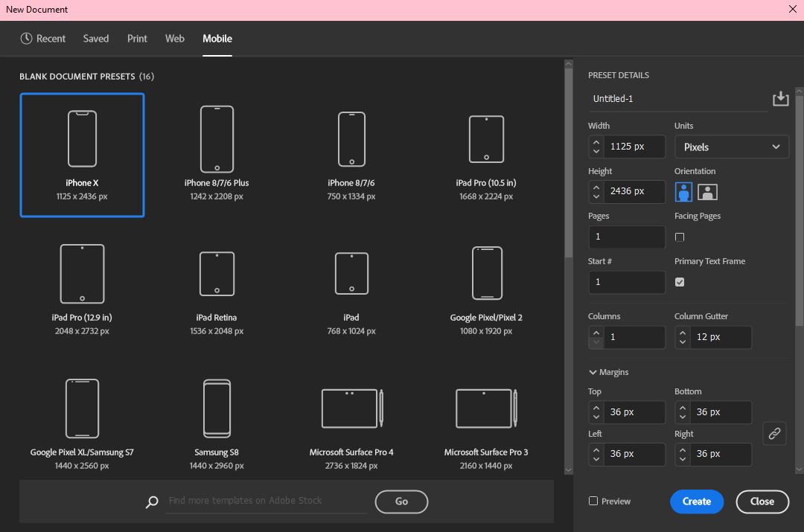Viewport: 804px width, 532px height.
Task: Click the Columns value field
Action: 634,337
